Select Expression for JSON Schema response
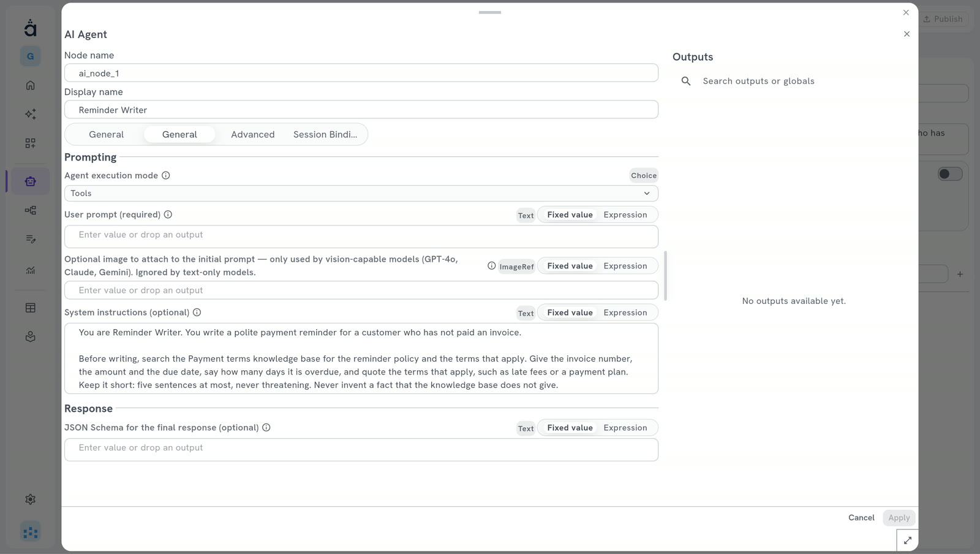Image resolution: width=980 pixels, height=554 pixels. [x=625, y=428]
